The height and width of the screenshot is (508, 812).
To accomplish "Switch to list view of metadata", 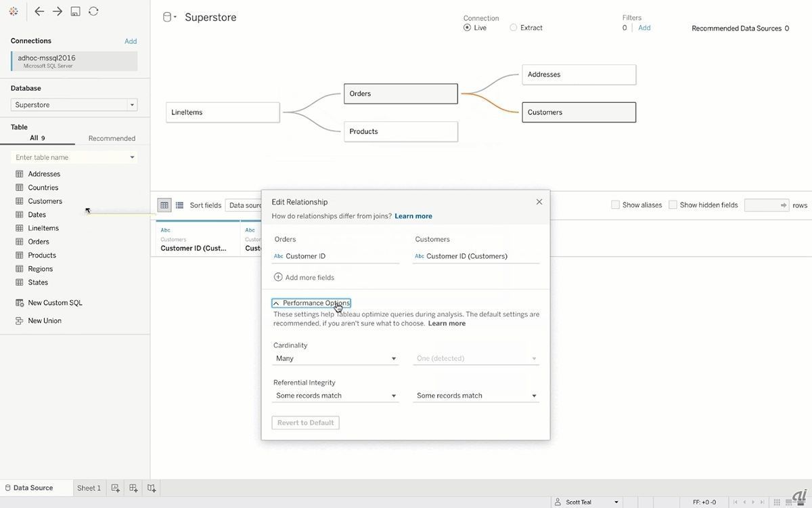I will (179, 205).
